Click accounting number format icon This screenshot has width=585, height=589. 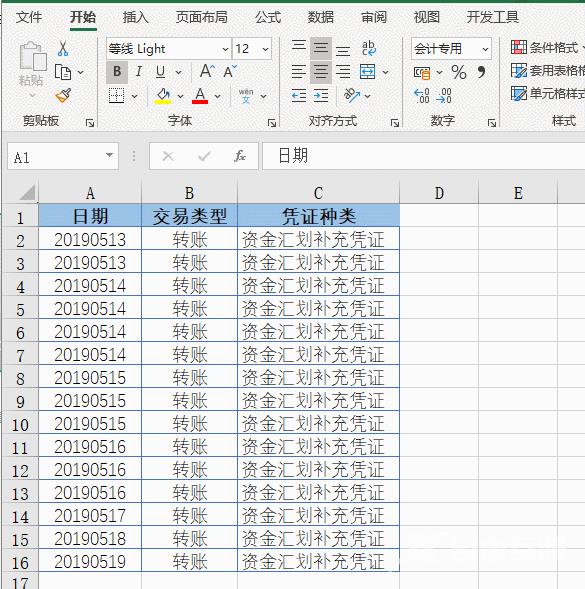tap(422, 72)
